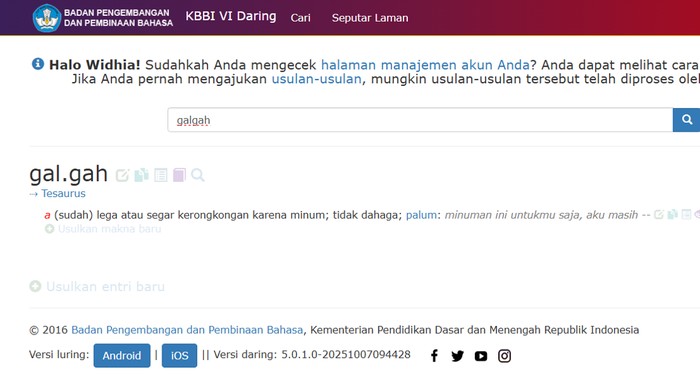The image size is (700, 391).
Task: Click the copy-documents icon beside gal.gah
Action: tap(142, 175)
